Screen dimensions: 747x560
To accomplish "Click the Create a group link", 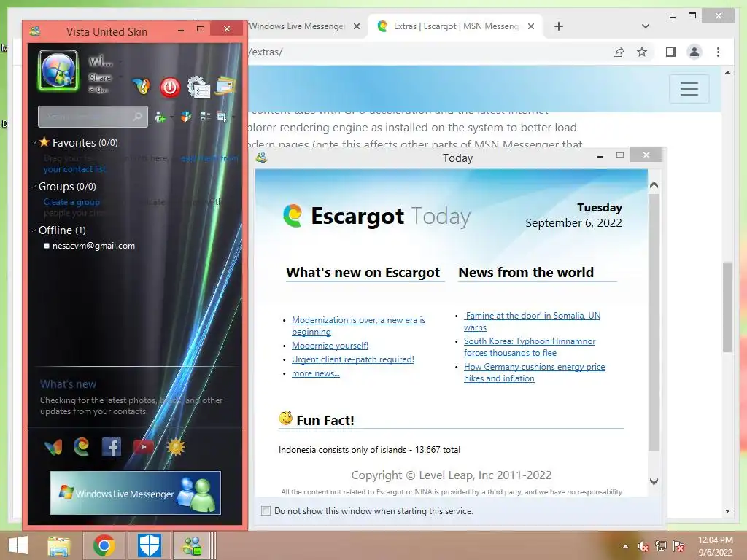I will 71,202.
